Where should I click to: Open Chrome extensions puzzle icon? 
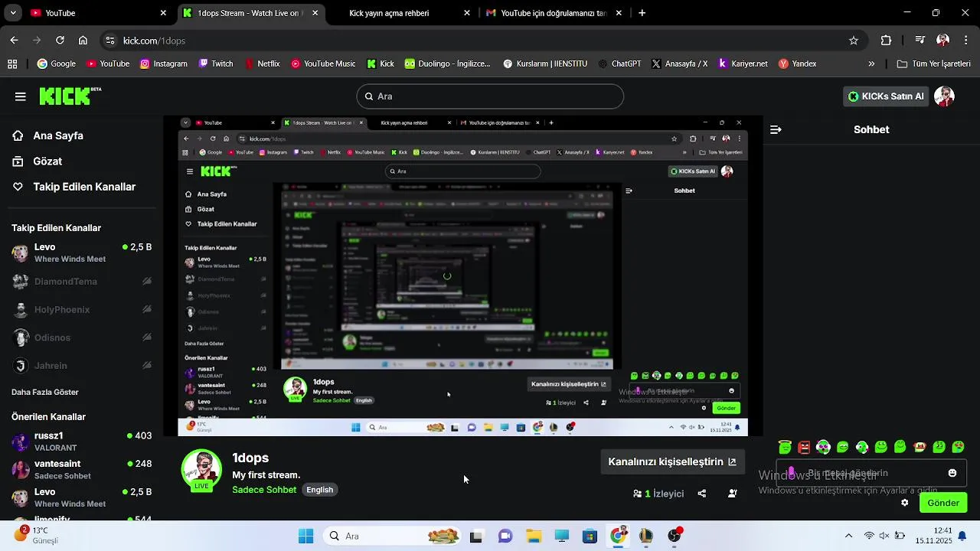pos(887,41)
